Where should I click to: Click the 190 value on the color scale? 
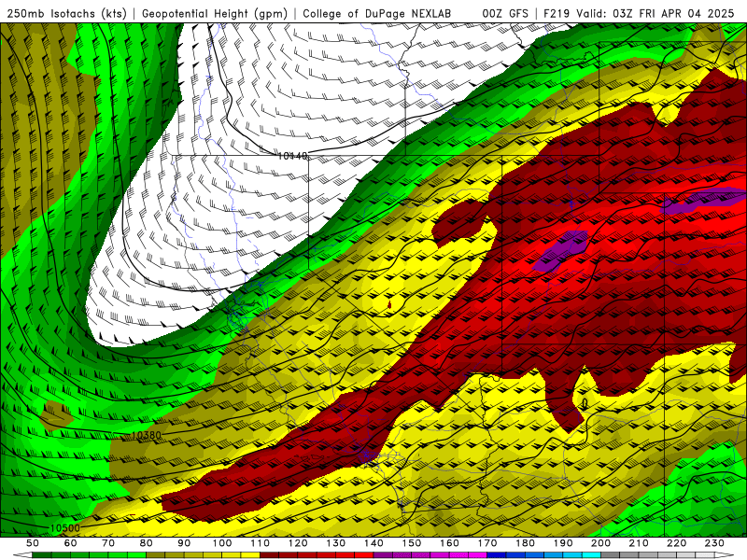[x=563, y=543]
